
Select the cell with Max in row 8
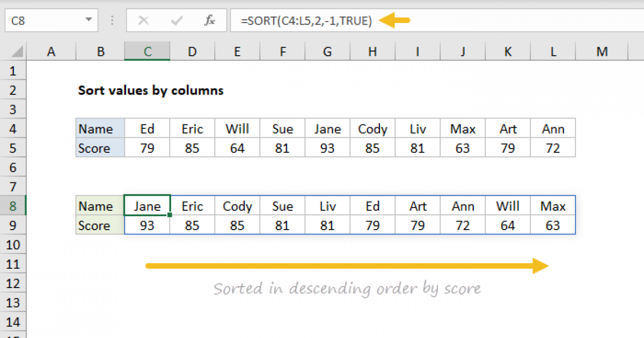tap(553, 205)
